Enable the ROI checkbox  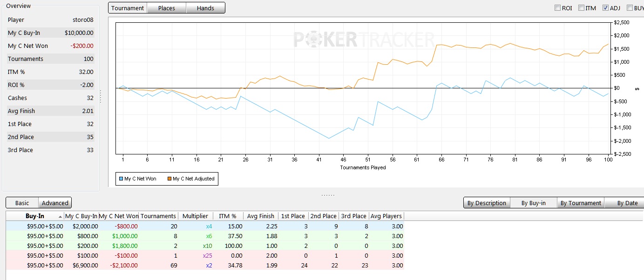558,8
